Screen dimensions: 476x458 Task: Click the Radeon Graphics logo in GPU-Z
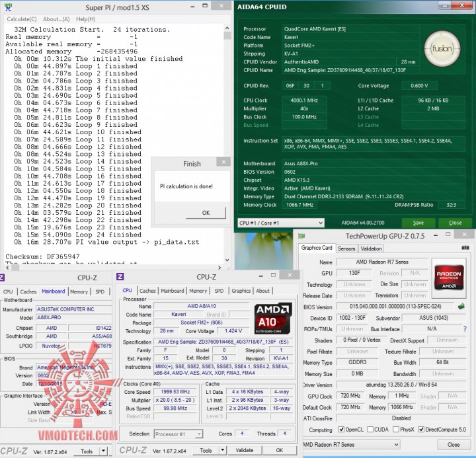(449, 278)
